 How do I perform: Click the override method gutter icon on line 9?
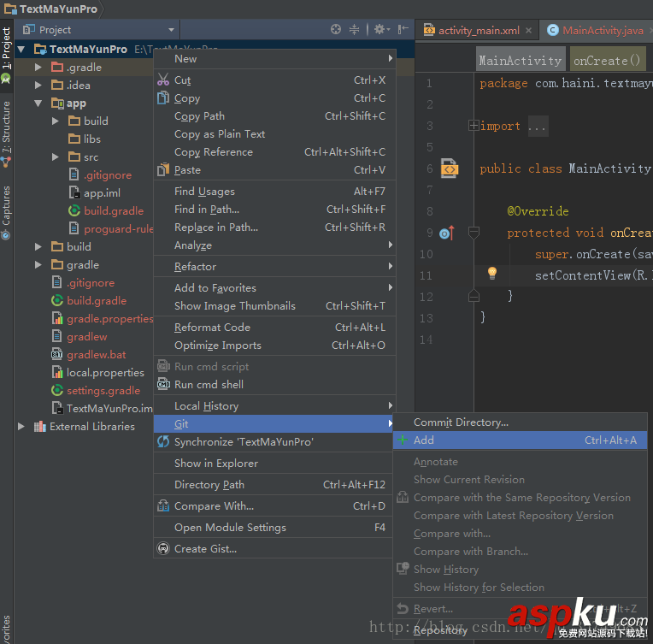(x=446, y=233)
